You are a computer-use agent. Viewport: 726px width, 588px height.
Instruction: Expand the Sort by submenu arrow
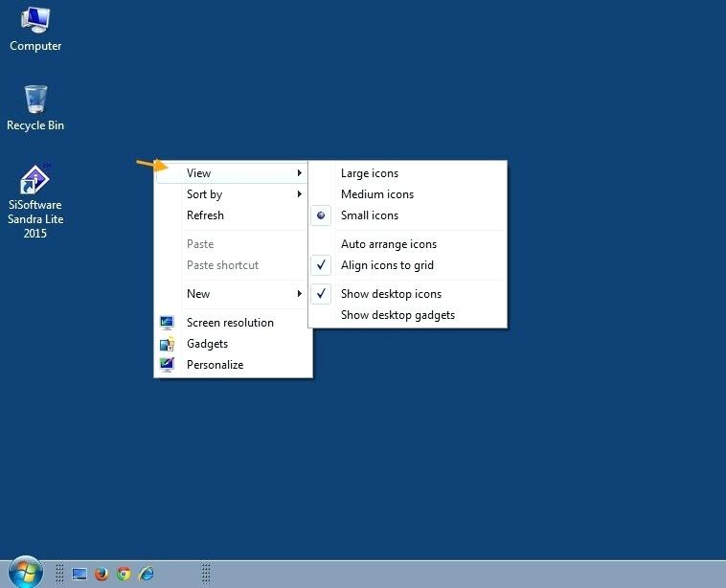(300, 194)
